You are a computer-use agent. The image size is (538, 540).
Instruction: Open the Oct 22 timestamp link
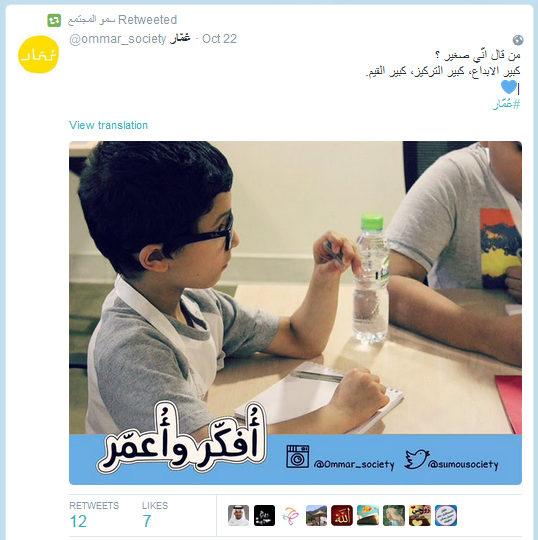click(x=219, y=39)
